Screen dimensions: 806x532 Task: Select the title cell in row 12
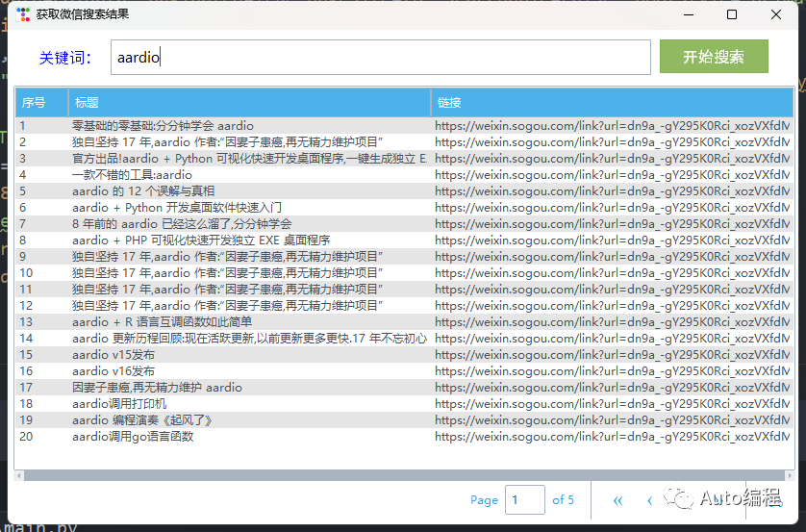[227, 306]
